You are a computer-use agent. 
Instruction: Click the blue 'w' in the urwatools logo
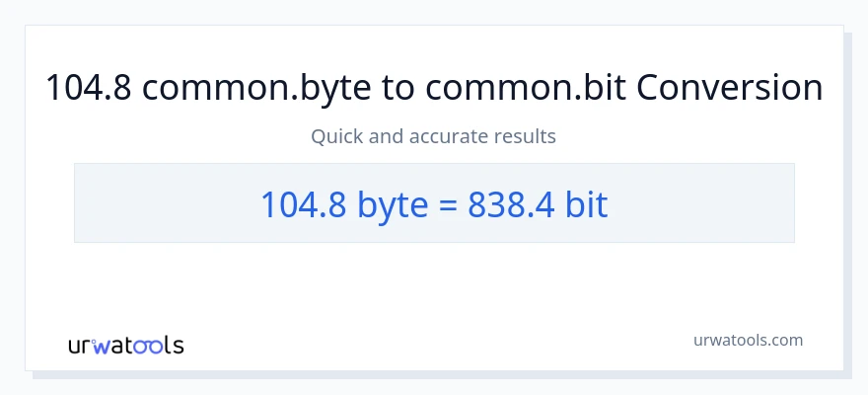[x=100, y=346]
